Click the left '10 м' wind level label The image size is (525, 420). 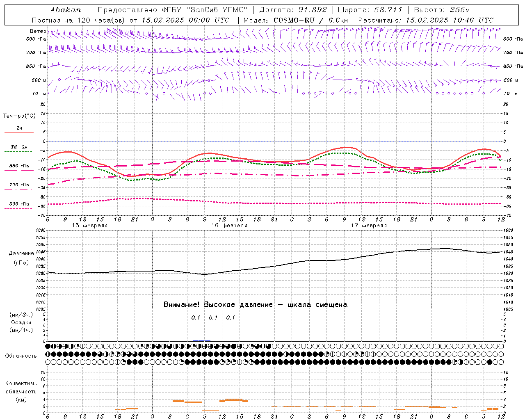39,94
